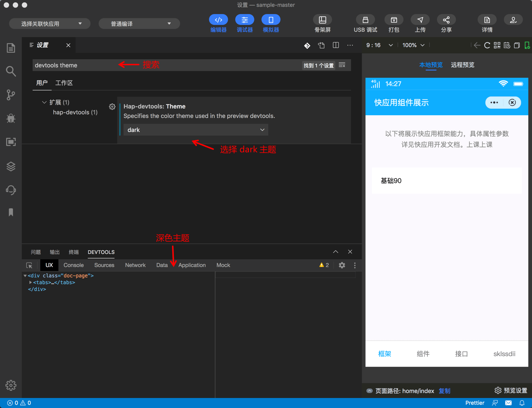The image size is (532, 408).
Task: Open the 骨架屏 skeleton screen tool
Action: (322, 23)
